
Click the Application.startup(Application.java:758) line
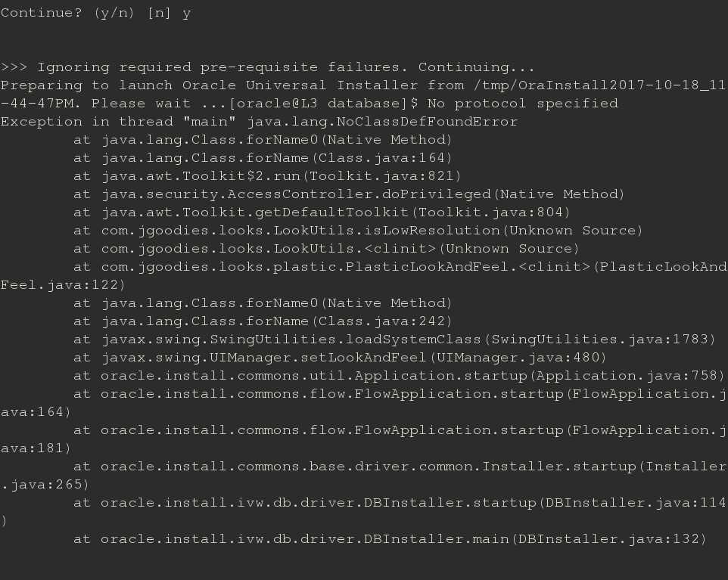[399, 375]
